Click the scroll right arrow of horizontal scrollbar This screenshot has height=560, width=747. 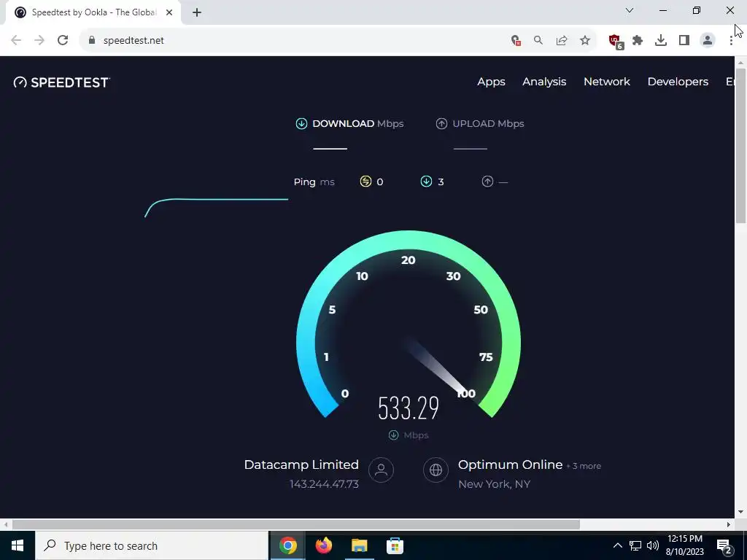[x=729, y=525]
